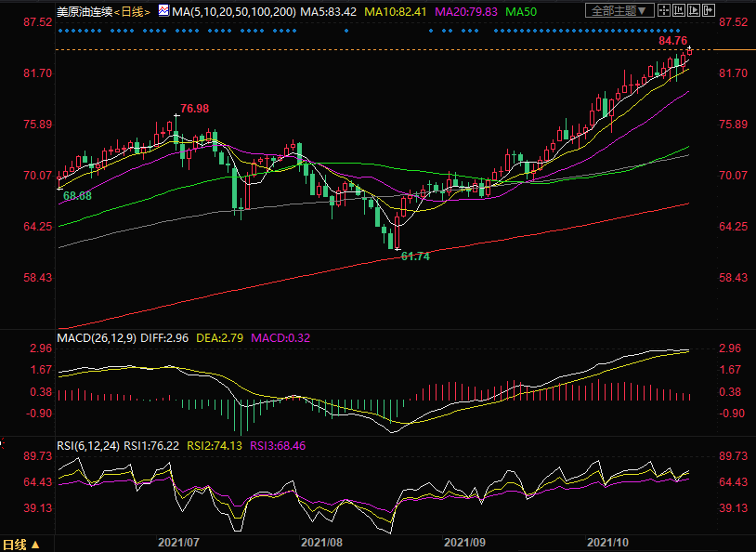Select the MACD(26,12,9) indicator label
Viewport: 756px width, 552px height.
pyautogui.click(x=97, y=337)
